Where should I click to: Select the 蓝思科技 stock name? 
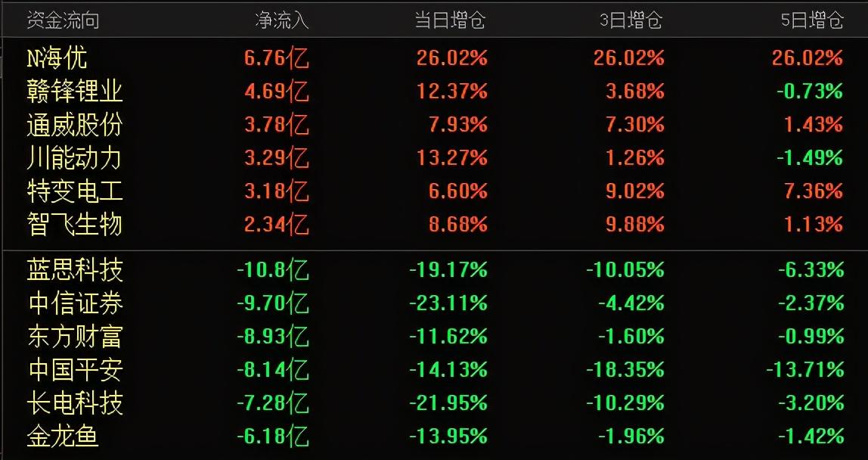75,270
